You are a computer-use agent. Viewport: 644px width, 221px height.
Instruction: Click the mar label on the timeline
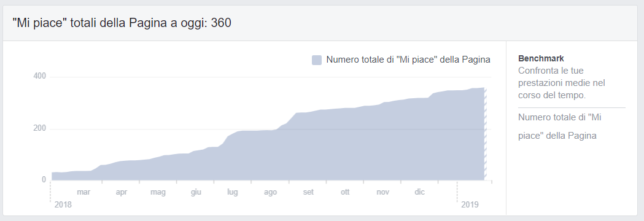point(83,192)
